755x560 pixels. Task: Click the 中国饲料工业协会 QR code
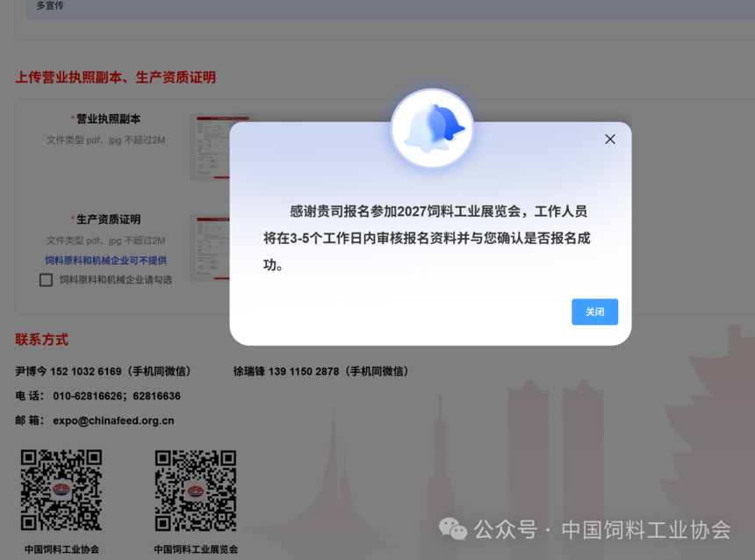[x=61, y=490]
